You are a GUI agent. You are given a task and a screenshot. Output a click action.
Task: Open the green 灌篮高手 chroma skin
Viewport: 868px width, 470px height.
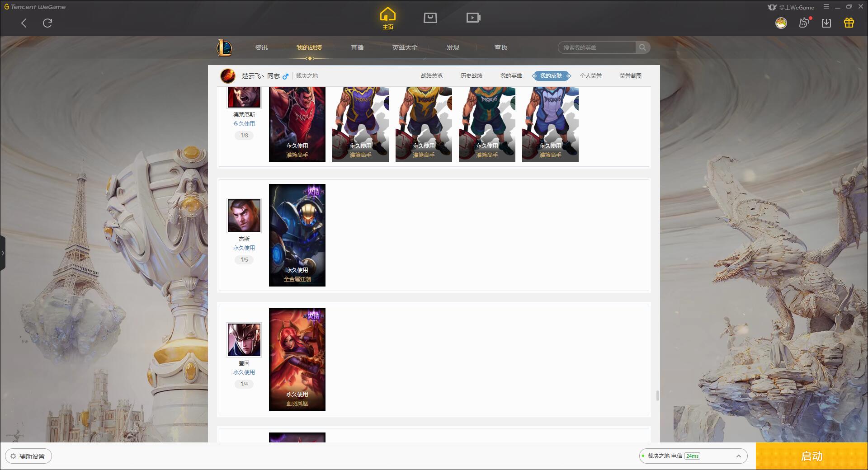coord(487,124)
